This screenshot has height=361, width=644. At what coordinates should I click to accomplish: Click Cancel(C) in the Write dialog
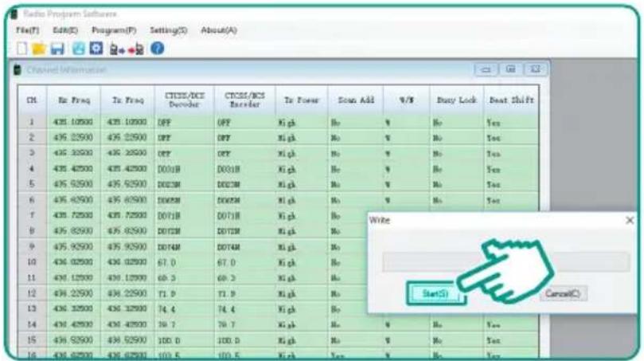[563, 293]
